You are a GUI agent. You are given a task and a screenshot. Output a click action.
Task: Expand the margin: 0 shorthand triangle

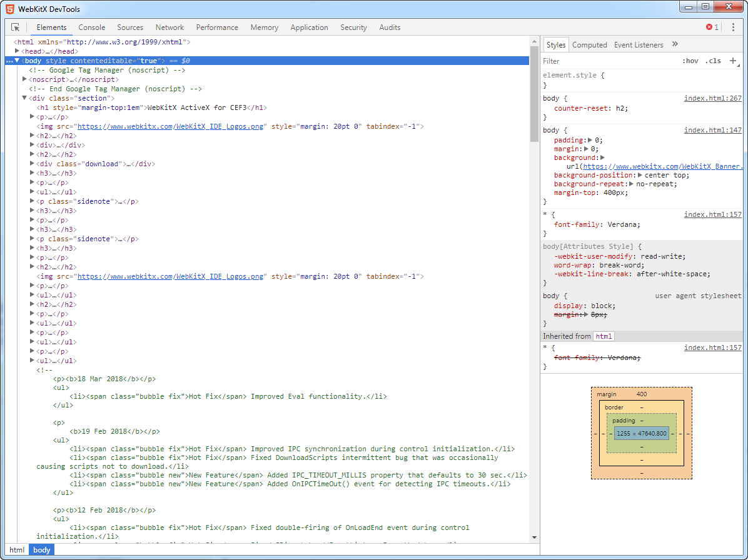coord(586,149)
